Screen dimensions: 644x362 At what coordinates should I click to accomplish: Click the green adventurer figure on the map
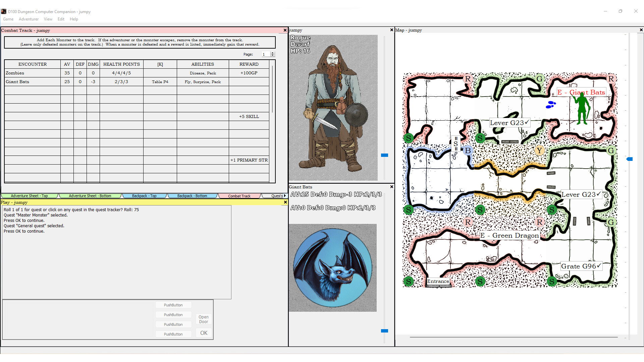(583, 107)
